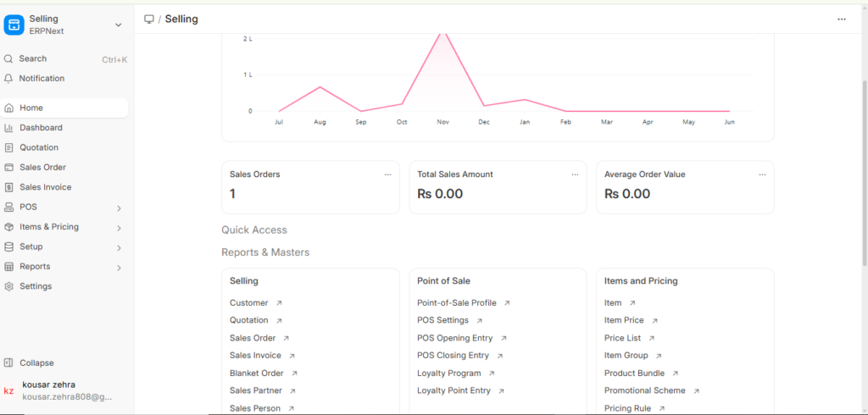Click the page's vertical scrollbar
This screenshot has height=415, width=868.
click(862, 127)
